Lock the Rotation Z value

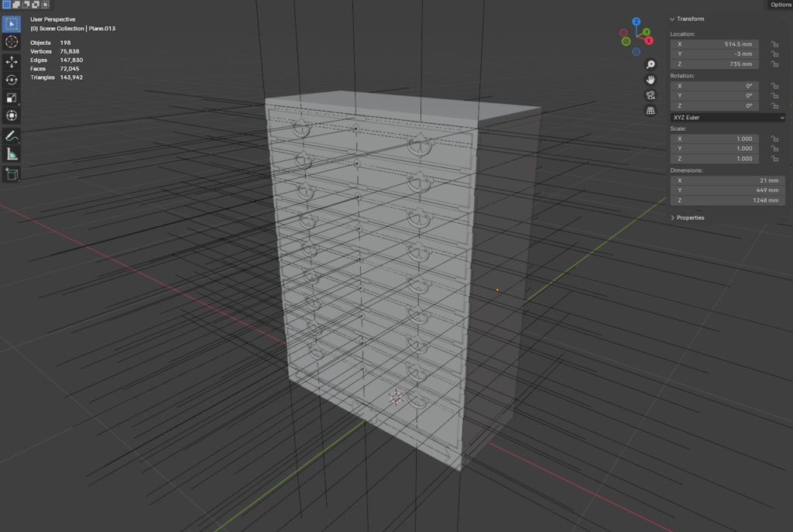[x=774, y=105]
